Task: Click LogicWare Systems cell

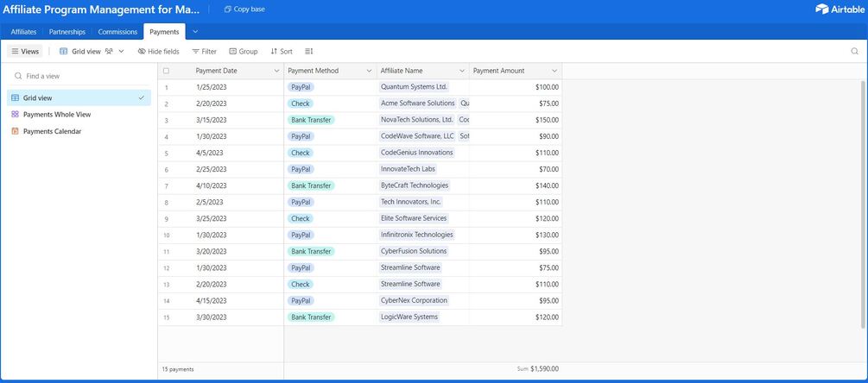Action: coord(409,317)
